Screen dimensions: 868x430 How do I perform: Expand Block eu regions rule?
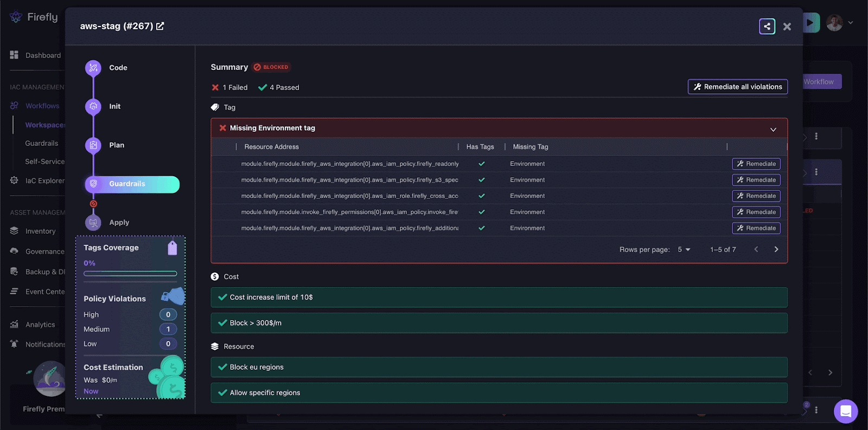coord(499,367)
